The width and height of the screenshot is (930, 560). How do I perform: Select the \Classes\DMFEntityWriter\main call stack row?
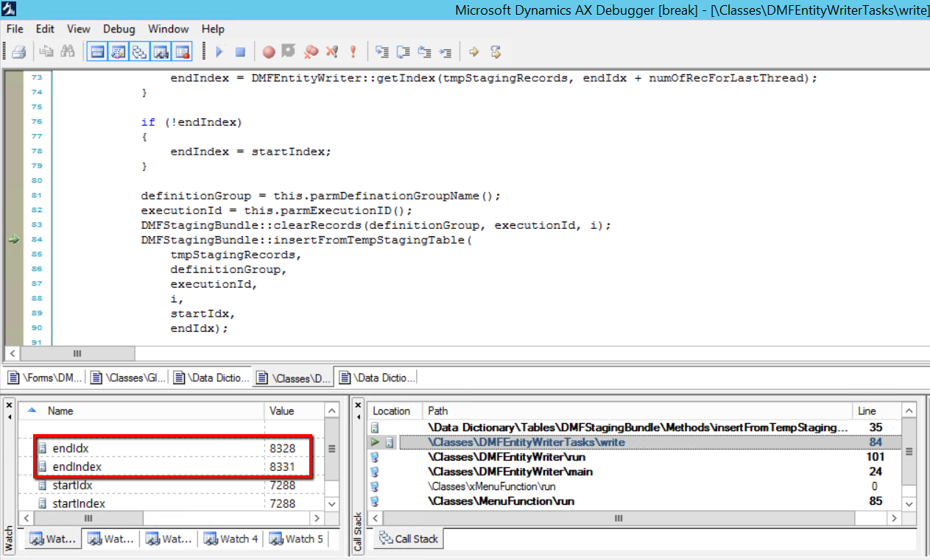tap(635, 472)
